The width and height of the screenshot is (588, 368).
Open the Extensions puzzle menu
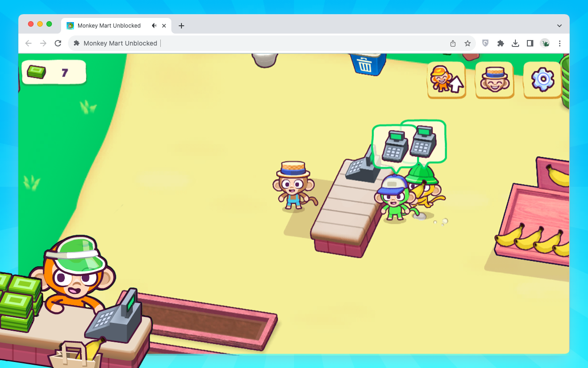501,43
